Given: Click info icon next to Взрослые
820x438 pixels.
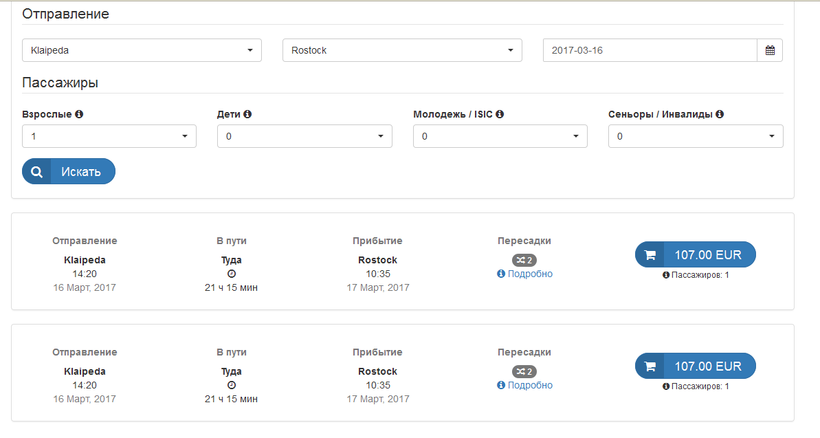Looking at the screenshot, I should coord(79,114).
